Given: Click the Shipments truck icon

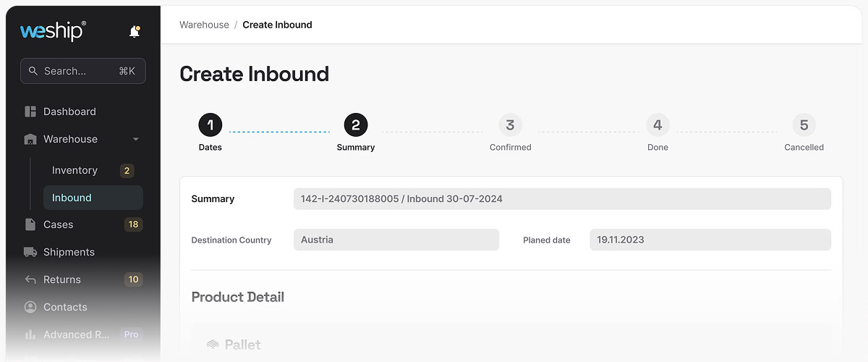Looking at the screenshot, I should (30, 252).
